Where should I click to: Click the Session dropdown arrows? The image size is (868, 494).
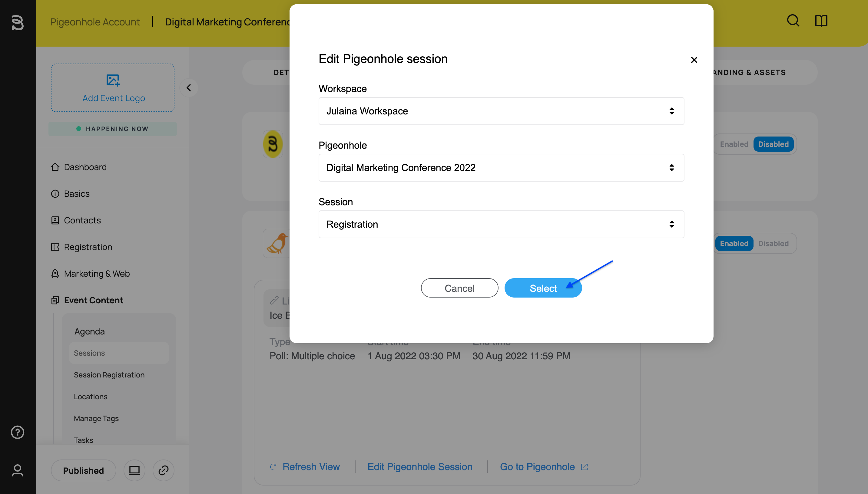pyautogui.click(x=671, y=224)
